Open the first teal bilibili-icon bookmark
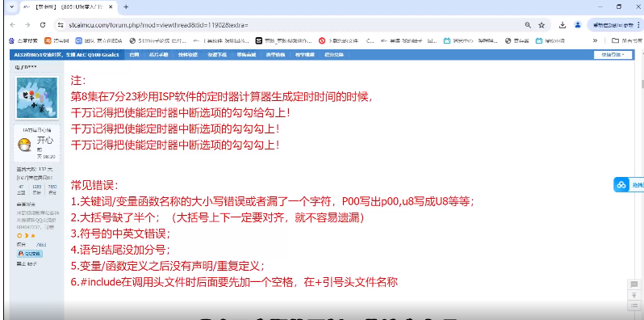 point(470,40)
